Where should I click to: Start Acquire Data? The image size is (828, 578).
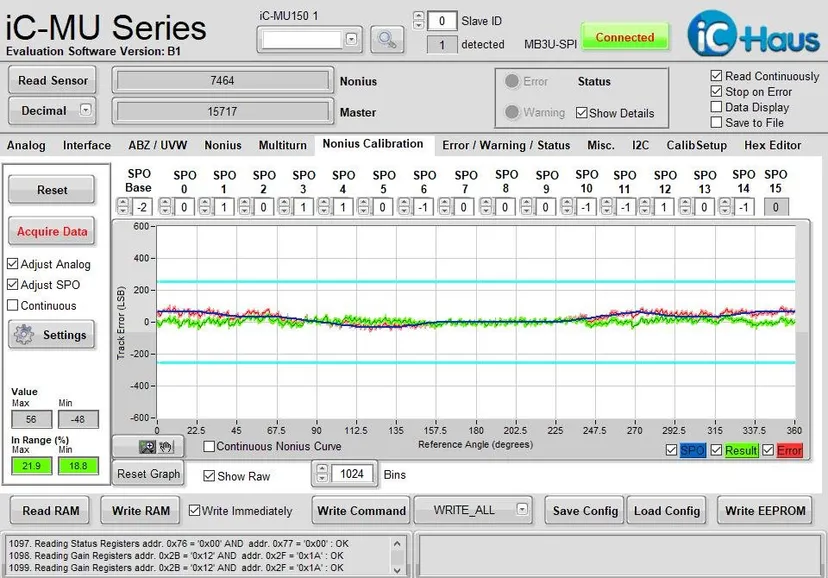tap(52, 231)
